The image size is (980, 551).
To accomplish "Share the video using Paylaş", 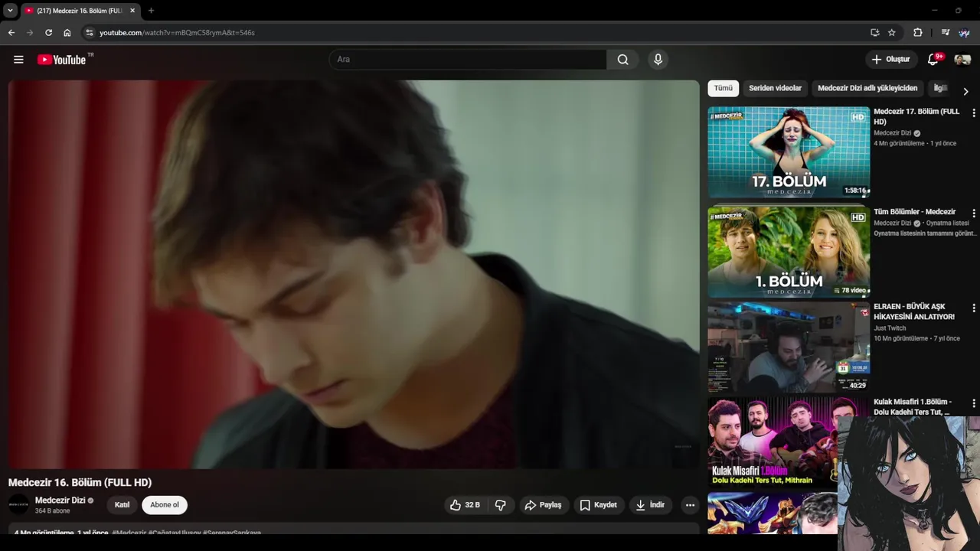I will [543, 505].
